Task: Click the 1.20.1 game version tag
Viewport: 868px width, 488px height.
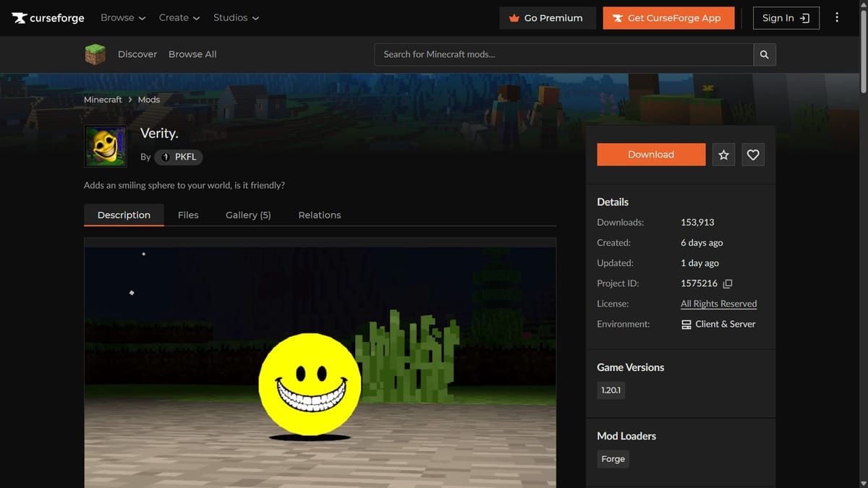Action: click(x=611, y=390)
